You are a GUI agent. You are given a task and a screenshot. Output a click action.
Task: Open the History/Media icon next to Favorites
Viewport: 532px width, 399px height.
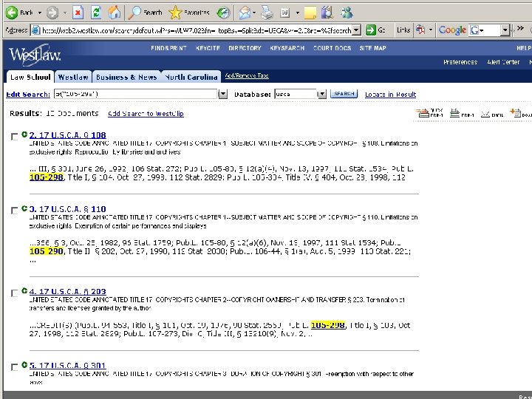pyautogui.click(x=224, y=13)
